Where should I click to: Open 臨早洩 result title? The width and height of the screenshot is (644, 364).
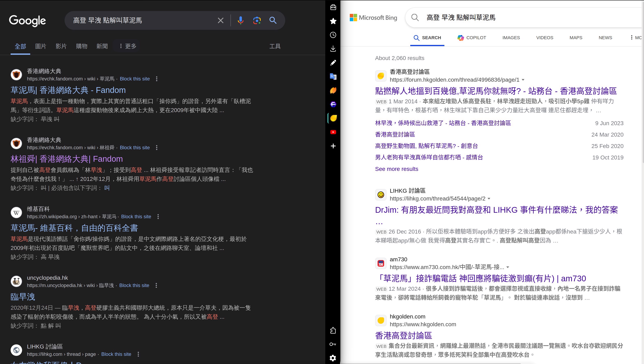pos(23,297)
